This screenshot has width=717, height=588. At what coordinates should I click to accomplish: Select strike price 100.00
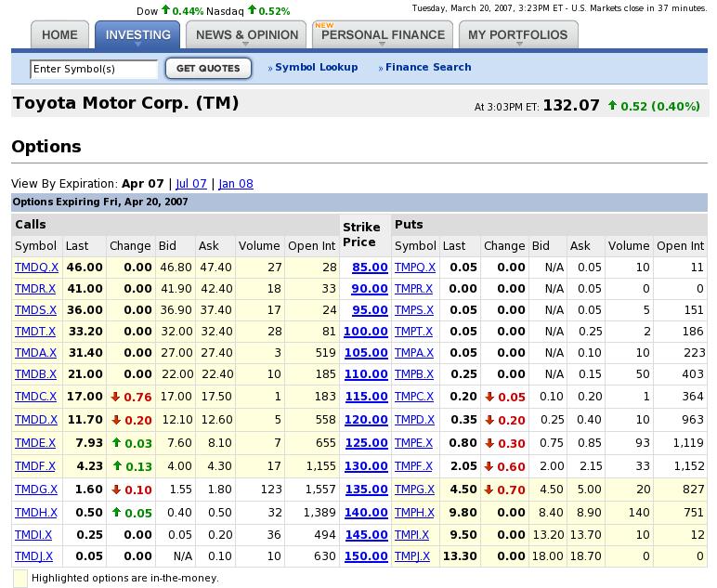(x=366, y=332)
